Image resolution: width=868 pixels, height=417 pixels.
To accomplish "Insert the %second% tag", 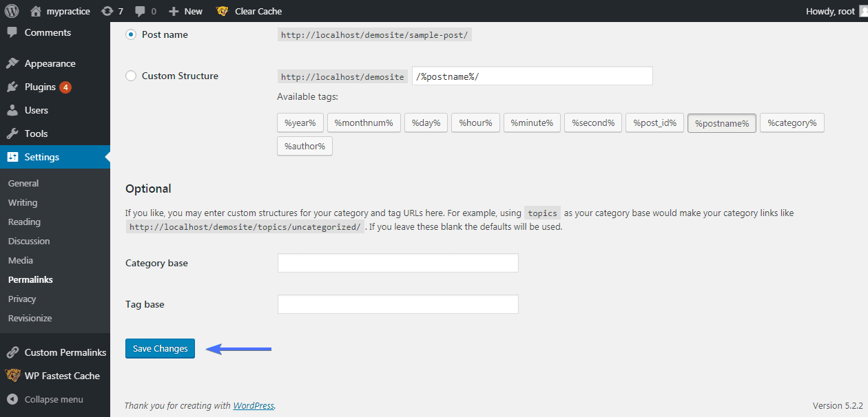I will coord(593,123).
